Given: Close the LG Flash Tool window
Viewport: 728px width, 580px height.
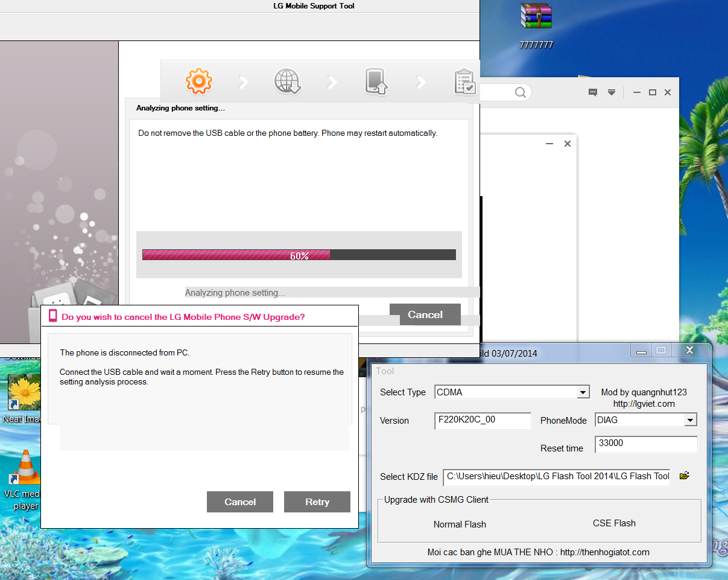Looking at the screenshot, I should pos(689,350).
